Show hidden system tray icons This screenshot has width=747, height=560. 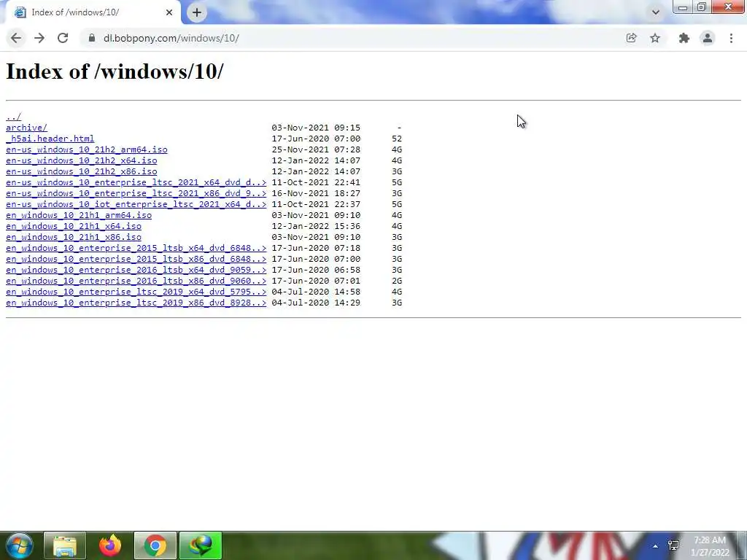pos(655,546)
